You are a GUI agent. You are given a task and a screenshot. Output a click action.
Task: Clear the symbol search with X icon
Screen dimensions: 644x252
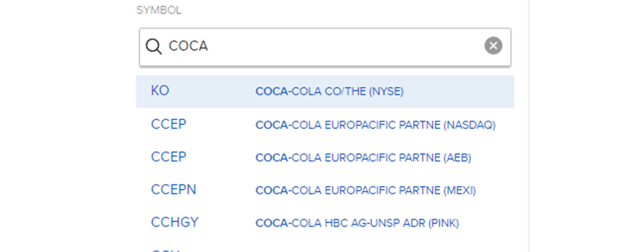click(x=493, y=46)
